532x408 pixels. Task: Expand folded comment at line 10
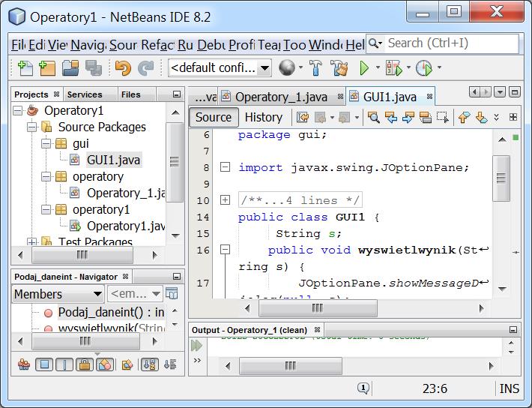pos(225,200)
